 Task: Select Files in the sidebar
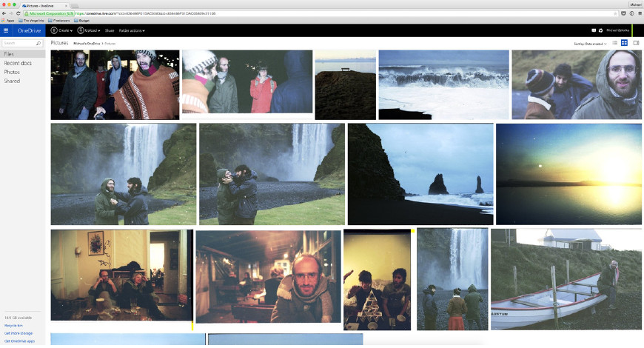[23, 54]
